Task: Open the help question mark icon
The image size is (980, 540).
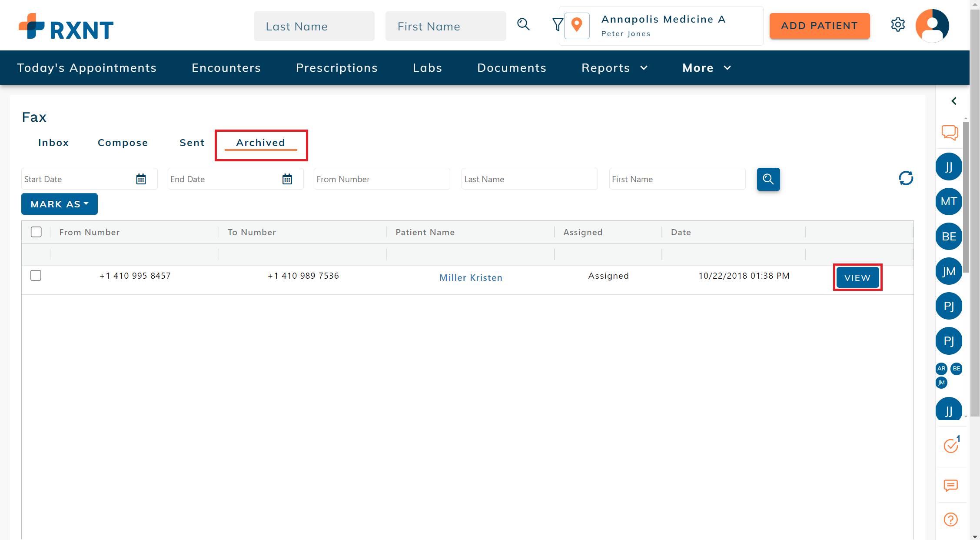Action: (950, 520)
